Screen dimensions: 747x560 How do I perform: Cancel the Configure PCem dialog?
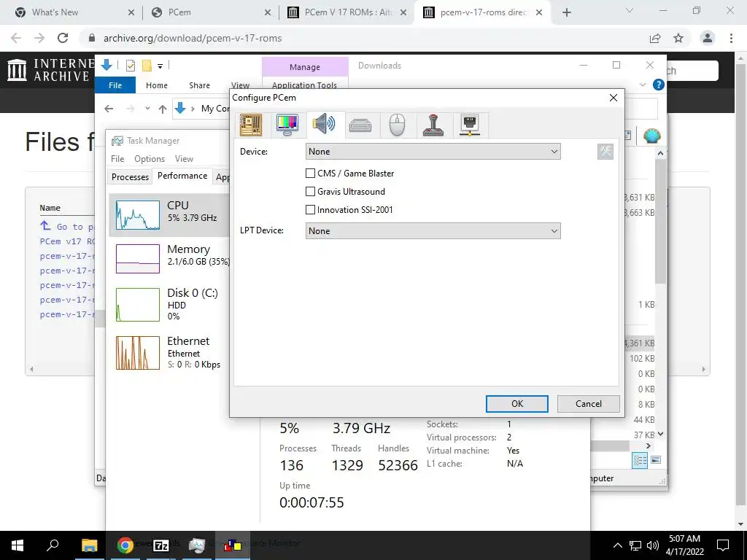click(589, 404)
